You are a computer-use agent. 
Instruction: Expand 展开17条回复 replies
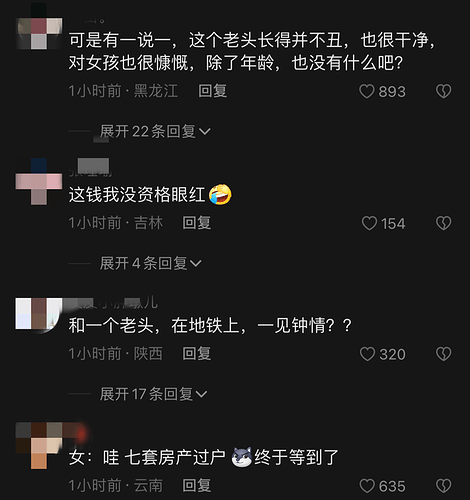tap(153, 394)
